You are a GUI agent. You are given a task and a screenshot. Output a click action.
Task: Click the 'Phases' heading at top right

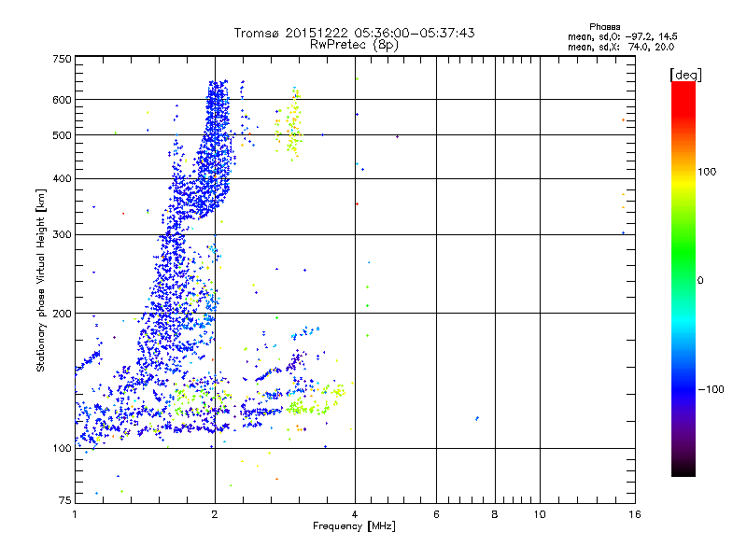[x=604, y=27]
